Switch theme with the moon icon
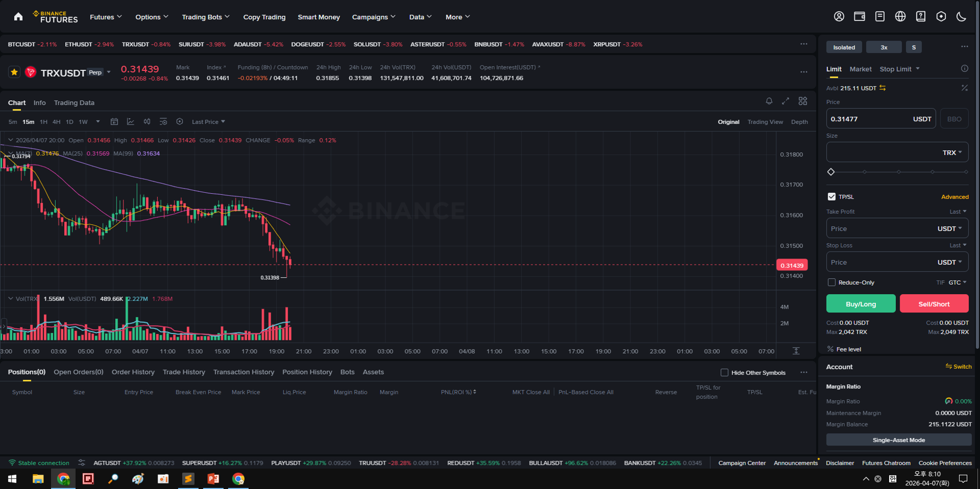This screenshot has height=489, width=980. [x=961, y=16]
